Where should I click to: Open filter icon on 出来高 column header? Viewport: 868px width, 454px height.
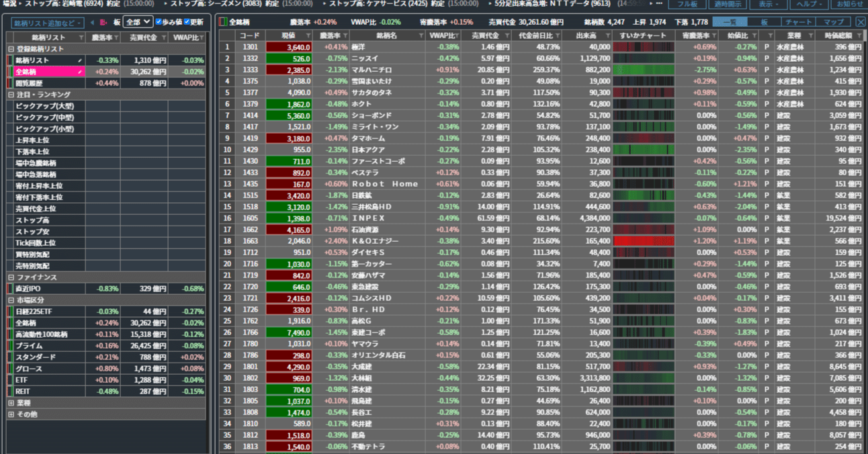coord(607,36)
